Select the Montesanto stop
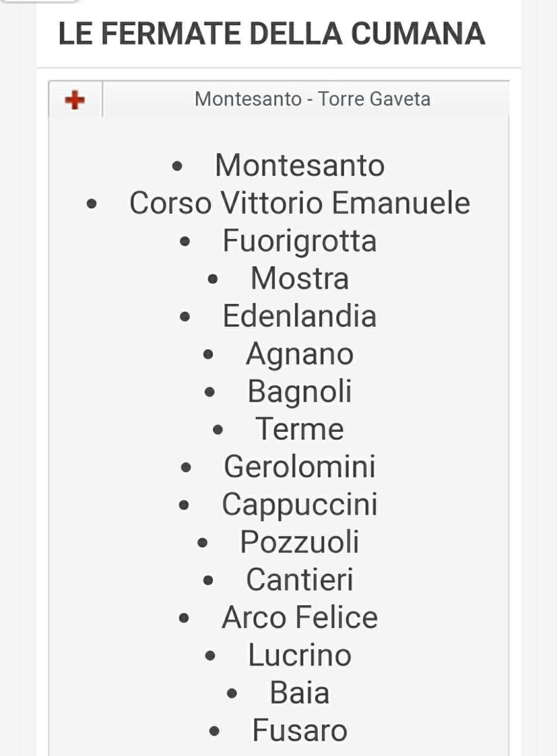Viewport: 557px width, 756px height. (300, 165)
